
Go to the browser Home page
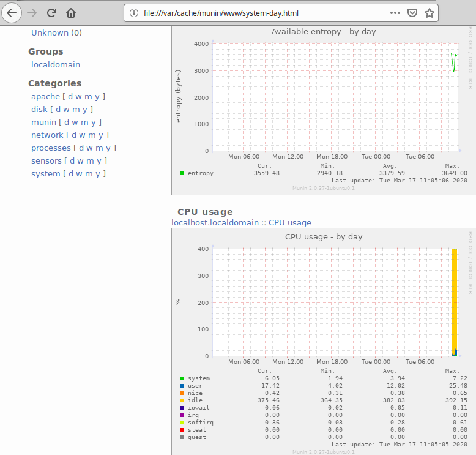pos(72,13)
